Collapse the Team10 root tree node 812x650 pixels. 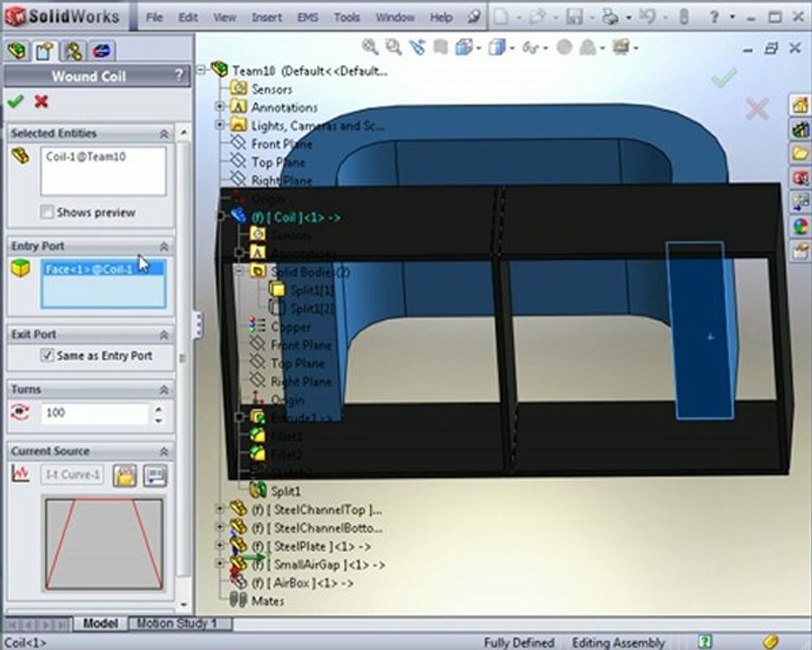[x=201, y=70]
